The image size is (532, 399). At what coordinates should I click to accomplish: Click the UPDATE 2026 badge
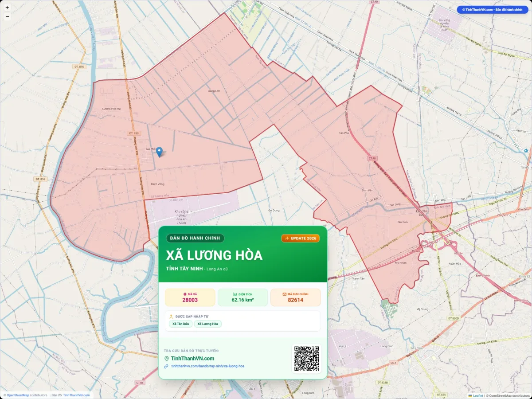click(301, 239)
